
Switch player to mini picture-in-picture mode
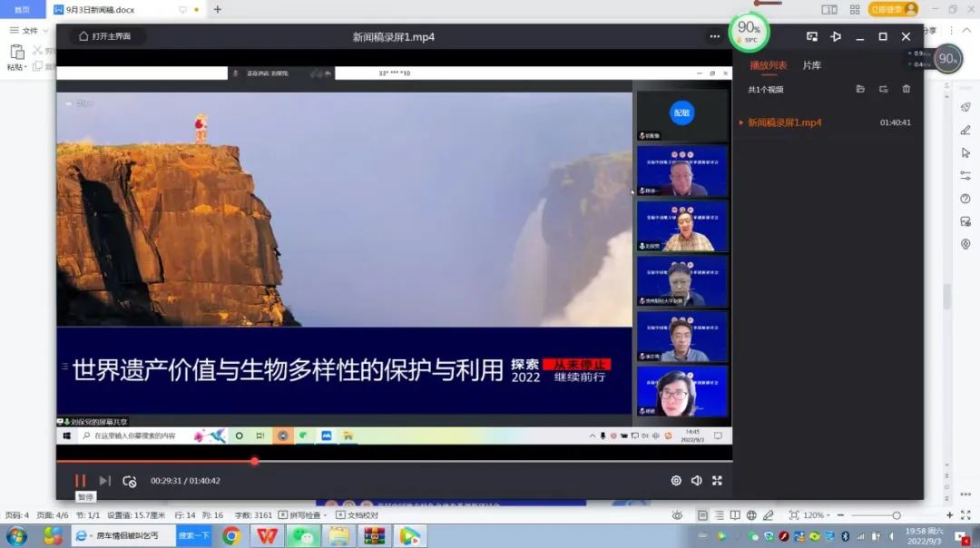coord(812,37)
